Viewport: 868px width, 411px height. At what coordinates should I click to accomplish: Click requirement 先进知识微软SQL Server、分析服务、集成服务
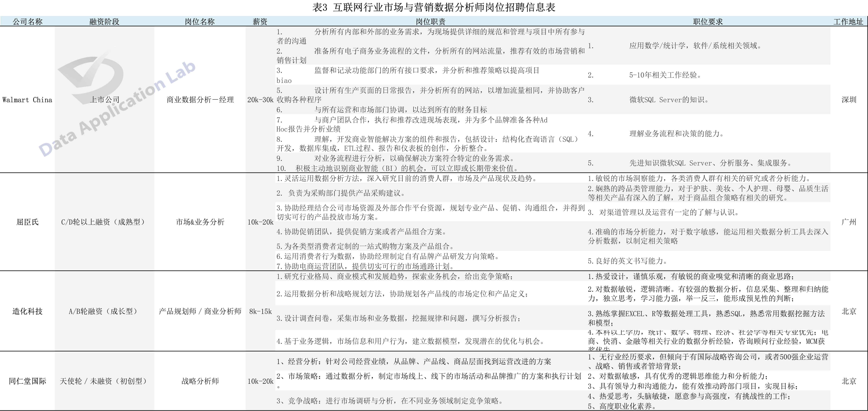click(690, 163)
